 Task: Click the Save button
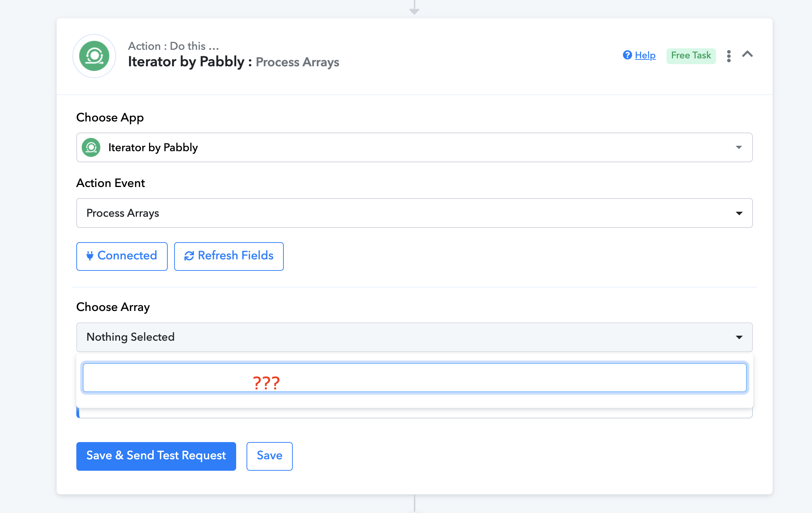[269, 456]
